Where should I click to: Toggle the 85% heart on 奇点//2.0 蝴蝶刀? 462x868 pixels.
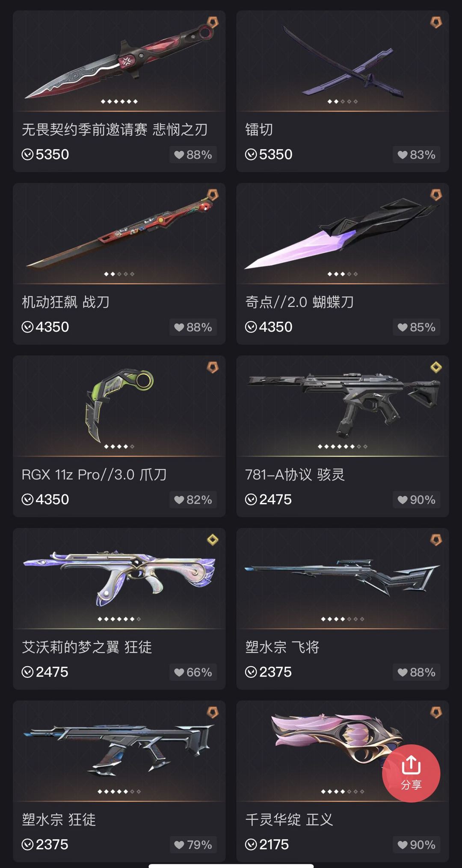click(x=416, y=327)
